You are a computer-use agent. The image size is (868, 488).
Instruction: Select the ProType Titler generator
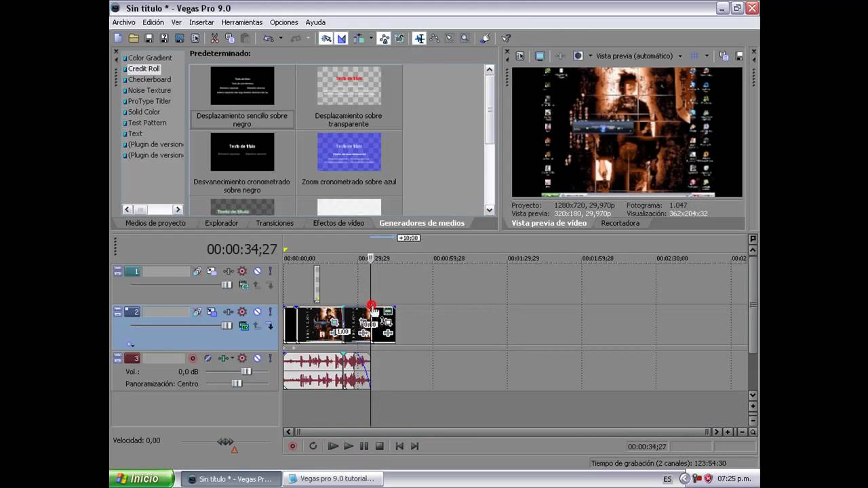click(x=149, y=101)
